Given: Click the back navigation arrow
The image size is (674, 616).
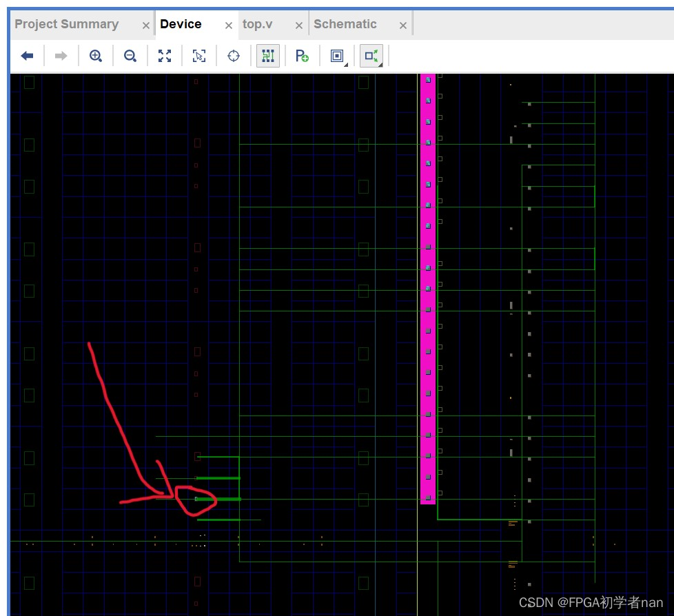Looking at the screenshot, I should 27,56.
